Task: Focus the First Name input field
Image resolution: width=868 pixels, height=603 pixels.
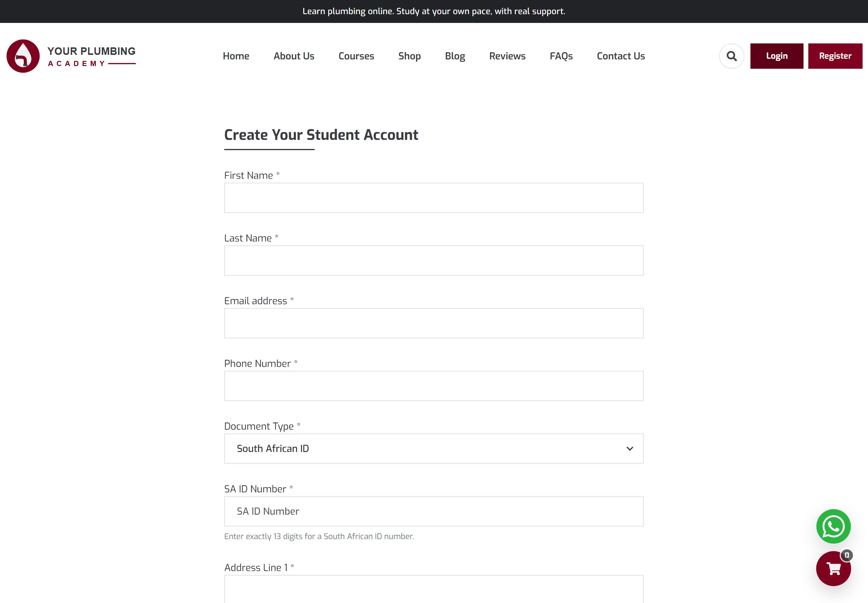Action: point(434,198)
